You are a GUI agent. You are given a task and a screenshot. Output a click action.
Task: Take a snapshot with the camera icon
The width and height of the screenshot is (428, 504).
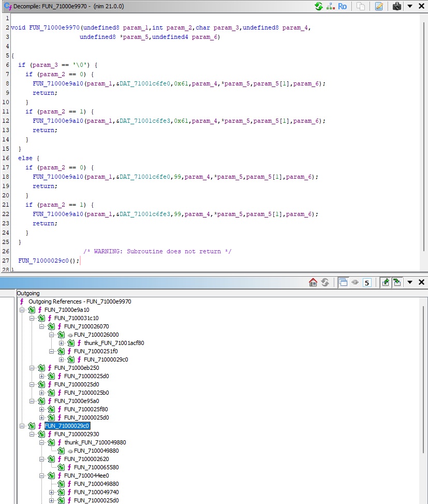tap(397, 6)
